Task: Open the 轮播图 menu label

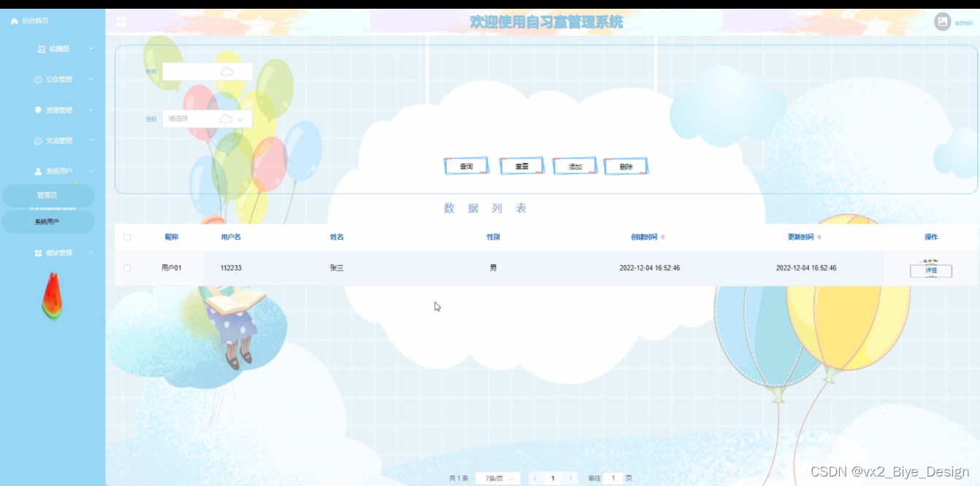Action: pyautogui.click(x=59, y=49)
